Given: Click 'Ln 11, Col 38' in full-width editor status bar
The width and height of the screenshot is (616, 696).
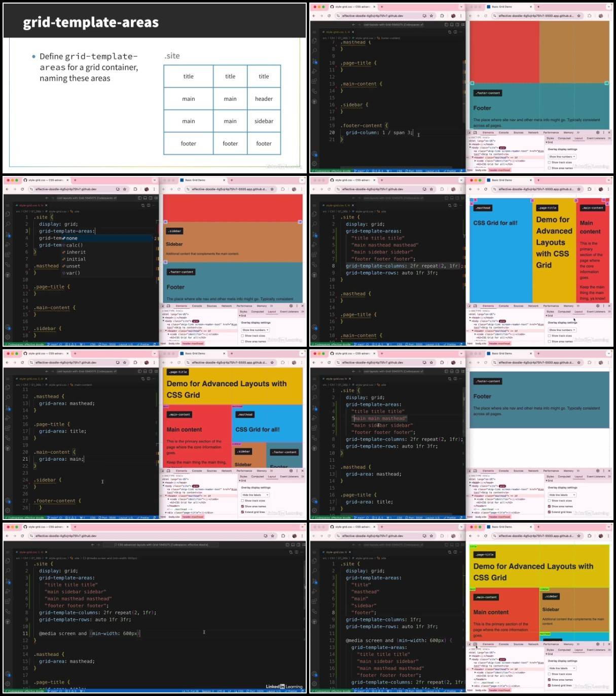Looking at the screenshot, I should [191, 691].
